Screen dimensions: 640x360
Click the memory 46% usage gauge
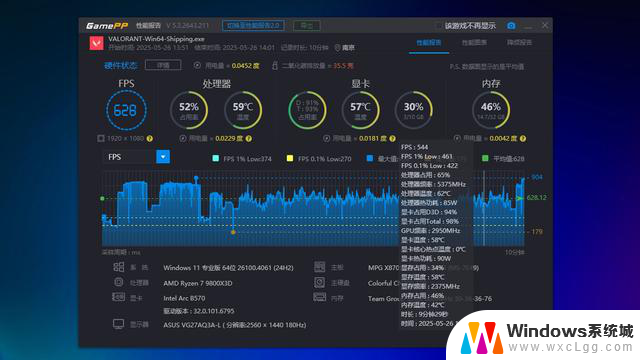[x=491, y=110]
